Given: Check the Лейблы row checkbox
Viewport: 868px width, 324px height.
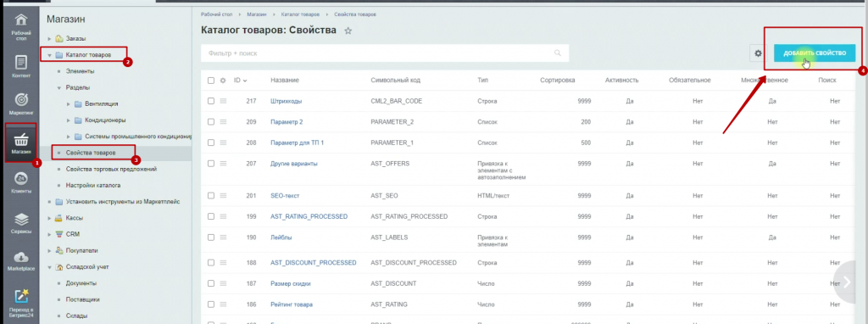Looking at the screenshot, I should tap(211, 237).
